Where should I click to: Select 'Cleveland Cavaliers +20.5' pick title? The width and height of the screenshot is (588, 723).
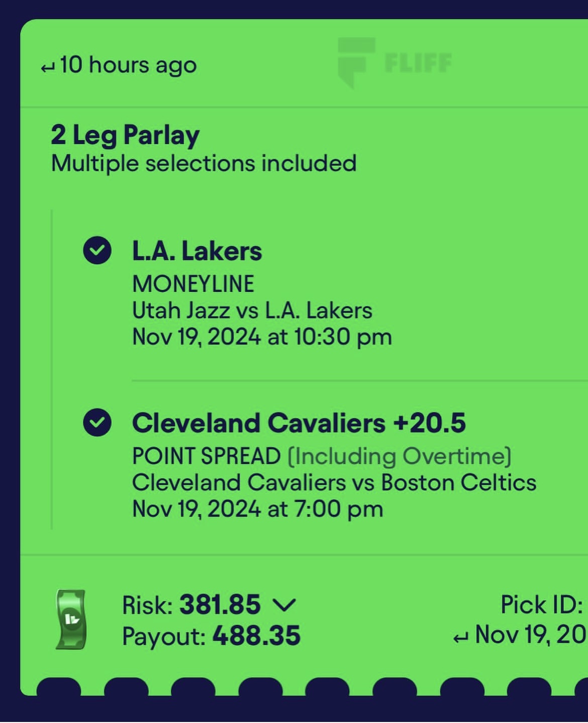(x=299, y=423)
